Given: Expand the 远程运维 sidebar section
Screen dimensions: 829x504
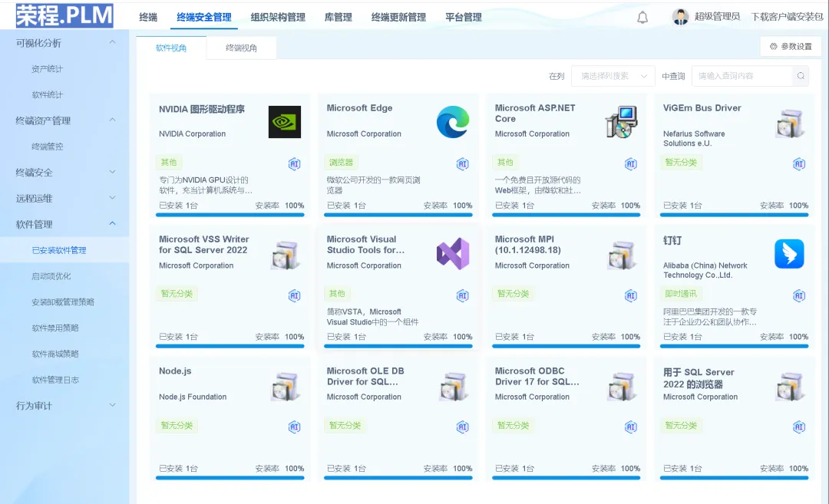Looking at the screenshot, I should point(112,198).
